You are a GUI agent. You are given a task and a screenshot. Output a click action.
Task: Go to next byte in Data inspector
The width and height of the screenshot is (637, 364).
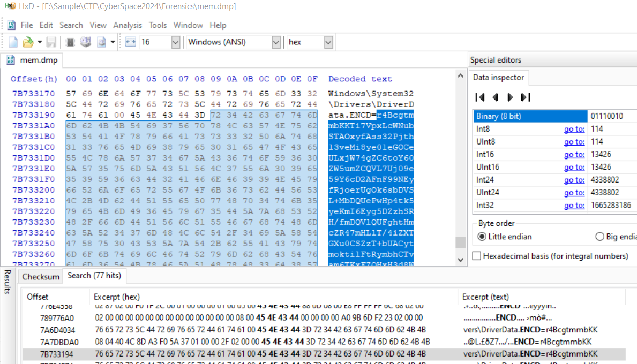point(510,97)
